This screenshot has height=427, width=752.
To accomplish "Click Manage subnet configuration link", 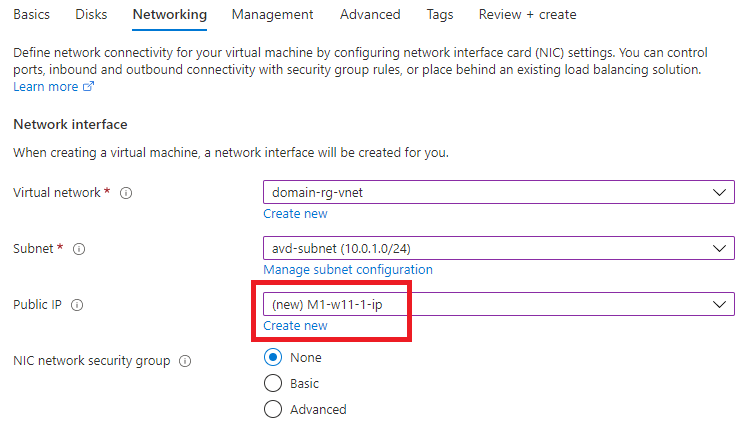I will pos(348,270).
